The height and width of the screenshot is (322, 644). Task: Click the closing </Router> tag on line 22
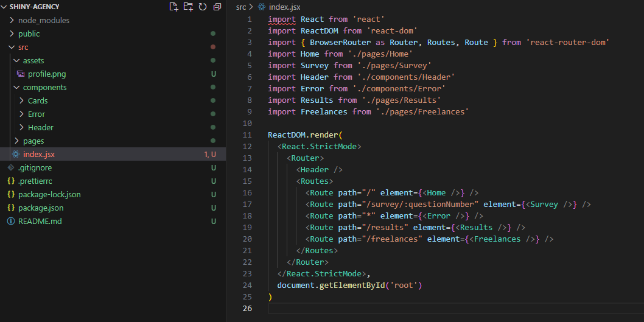pyautogui.click(x=307, y=262)
